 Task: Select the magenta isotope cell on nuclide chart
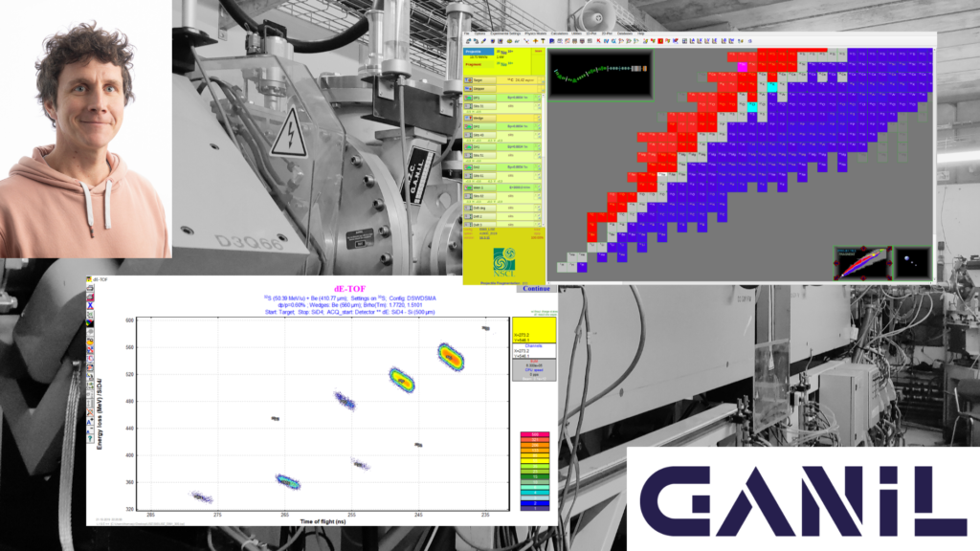[742, 68]
